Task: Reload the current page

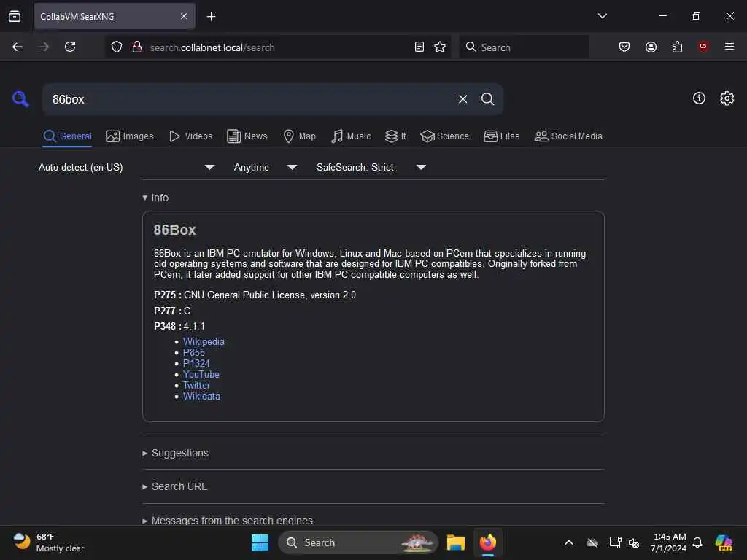Action: click(70, 47)
